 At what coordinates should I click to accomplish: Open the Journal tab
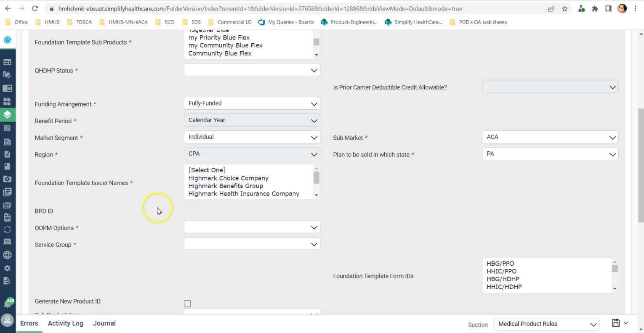pyautogui.click(x=104, y=323)
